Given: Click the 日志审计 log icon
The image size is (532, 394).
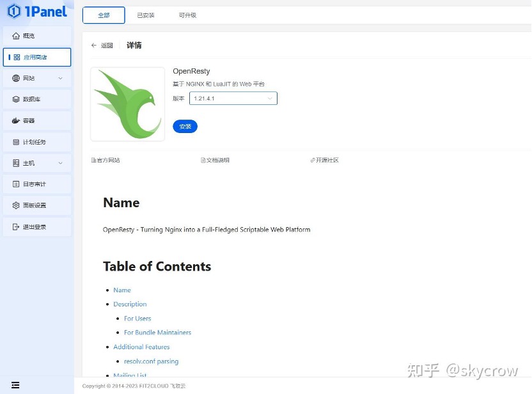Looking at the screenshot, I should click(15, 184).
